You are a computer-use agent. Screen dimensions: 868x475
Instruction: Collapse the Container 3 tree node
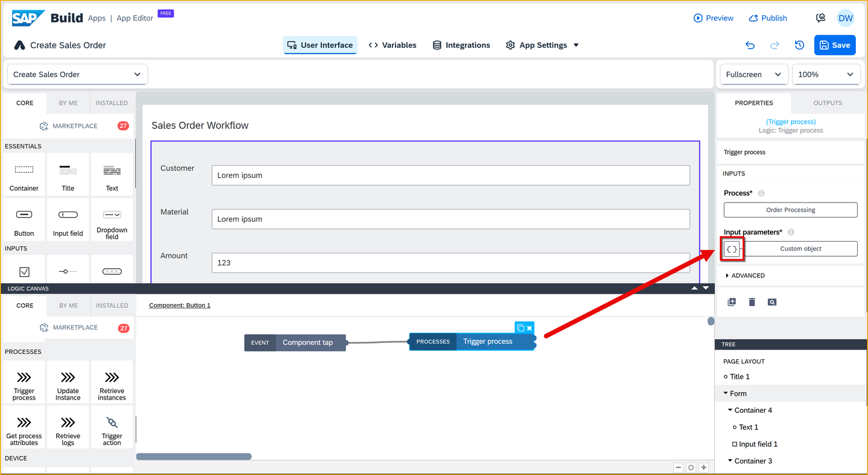tap(730, 461)
